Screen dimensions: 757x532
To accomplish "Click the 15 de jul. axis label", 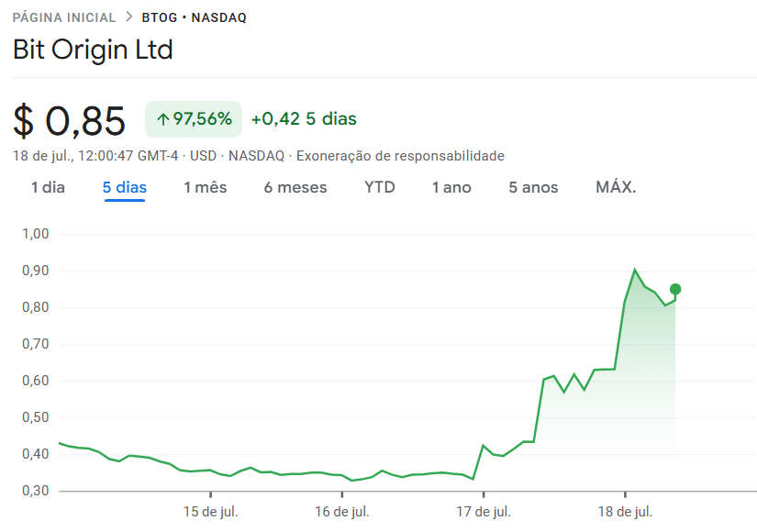I will 210,512.
